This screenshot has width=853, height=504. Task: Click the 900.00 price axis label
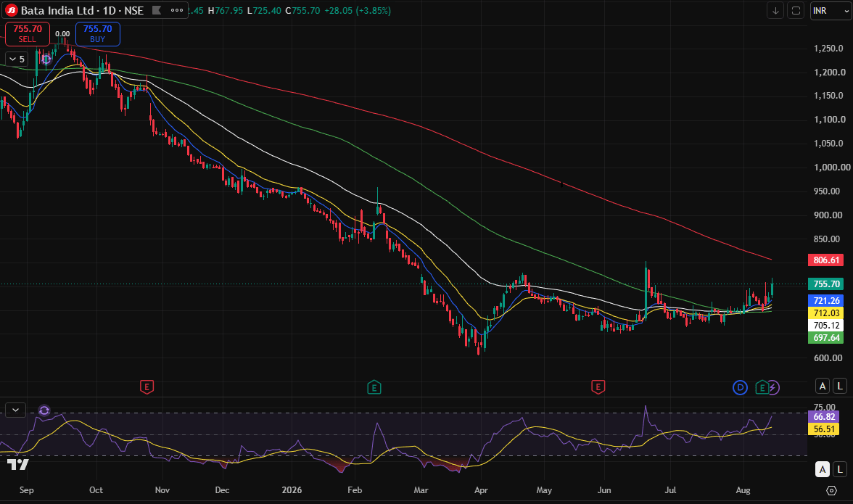tap(827, 215)
